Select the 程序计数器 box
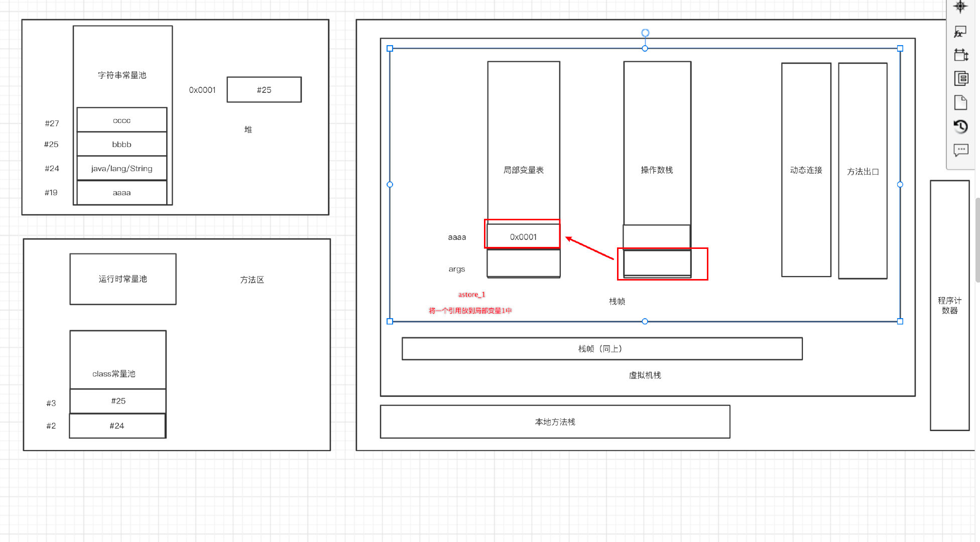This screenshot has height=542, width=980. click(950, 305)
